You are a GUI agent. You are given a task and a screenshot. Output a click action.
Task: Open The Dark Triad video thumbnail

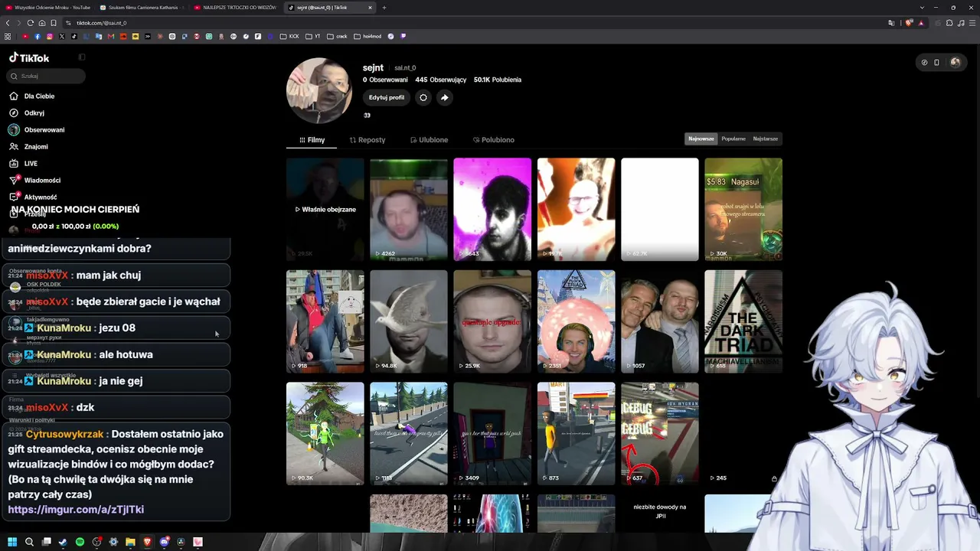coord(743,321)
